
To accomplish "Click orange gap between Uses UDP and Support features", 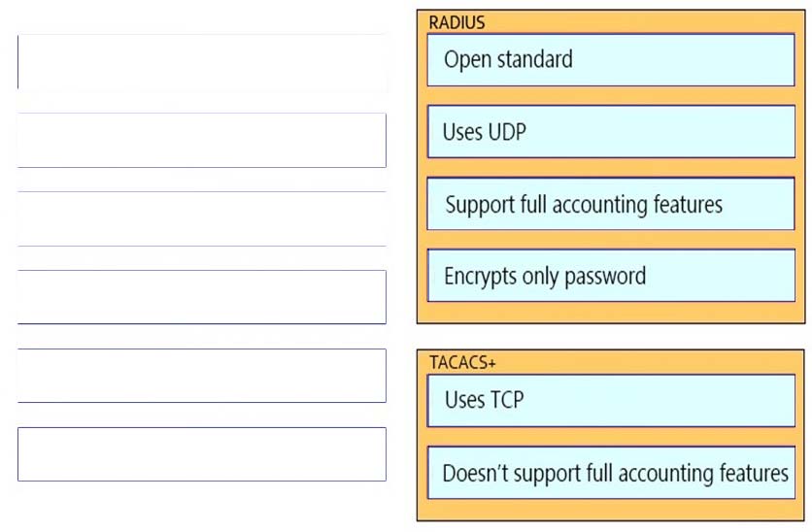I will [x=611, y=168].
